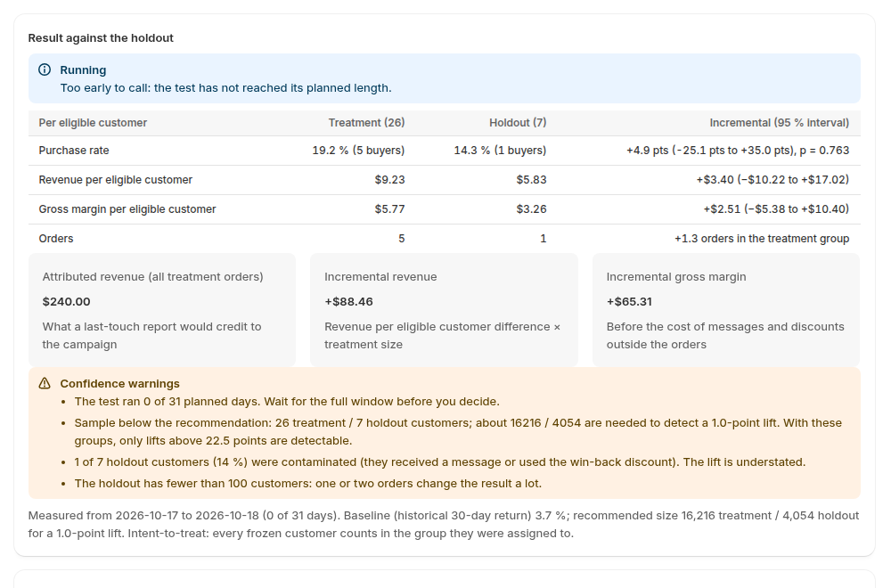Click the treatment Orders value '5'
This screenshot has width=891, height=588.
click(402, 239)
